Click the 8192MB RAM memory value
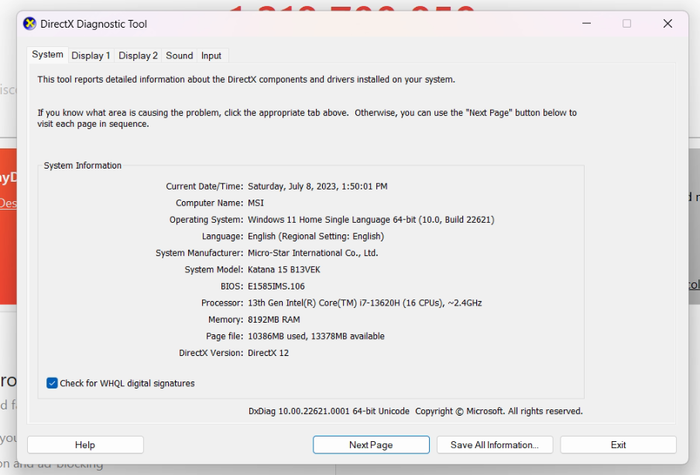The image size is (700, 475). click(x=273, y=319)
